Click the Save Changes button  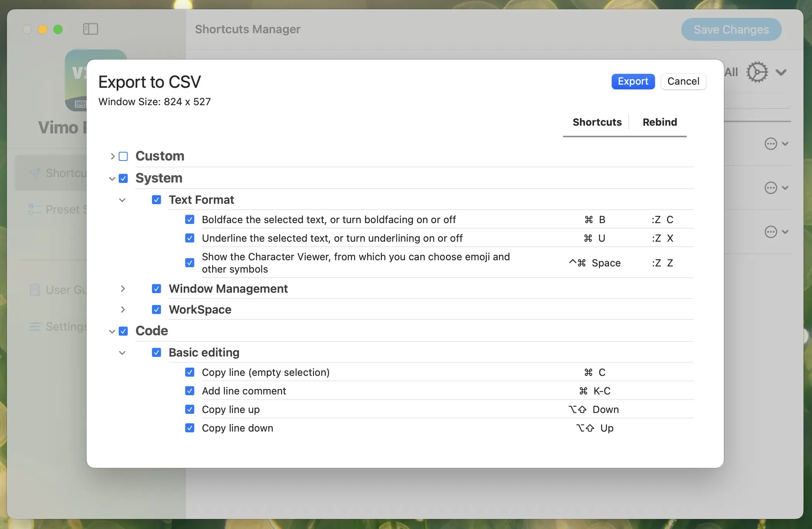click(x=731, y=30)
